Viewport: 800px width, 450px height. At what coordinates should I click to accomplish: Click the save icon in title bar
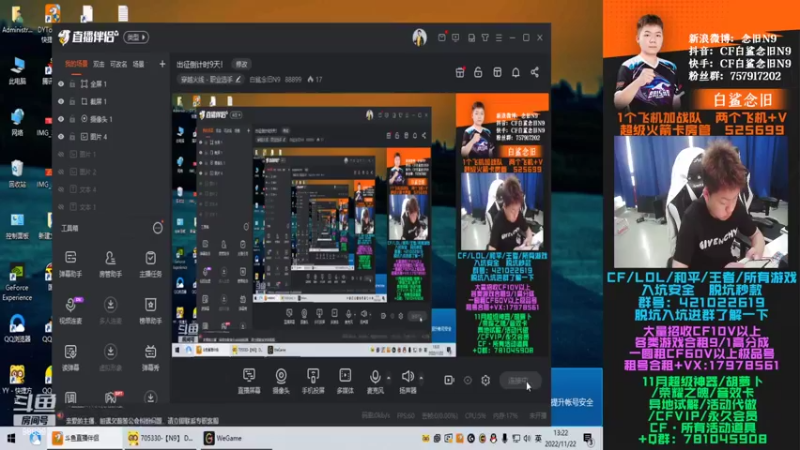pos(471,37)
